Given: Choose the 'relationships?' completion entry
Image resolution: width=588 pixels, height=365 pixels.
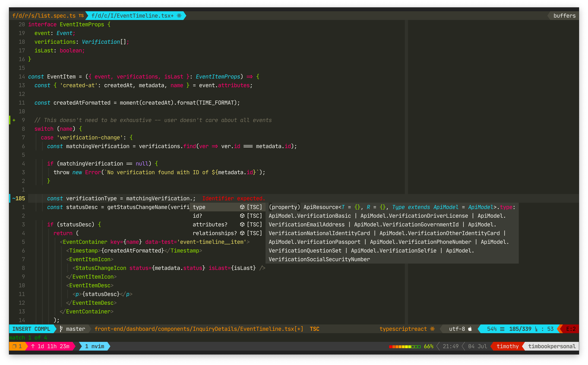Looking at the screenshot, I should (227, 233).
